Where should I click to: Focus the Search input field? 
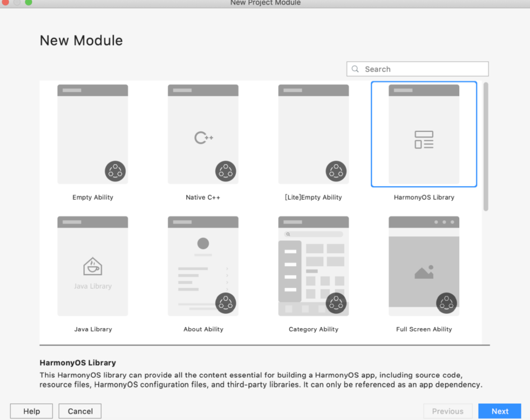[x=417, y=69]
